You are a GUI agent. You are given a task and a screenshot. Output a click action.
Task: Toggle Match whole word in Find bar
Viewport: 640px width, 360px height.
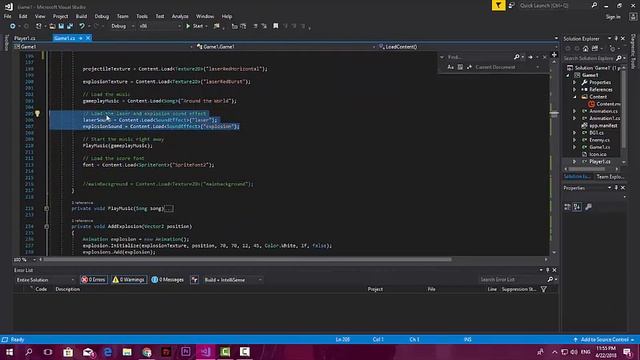[x=460, y=67]
